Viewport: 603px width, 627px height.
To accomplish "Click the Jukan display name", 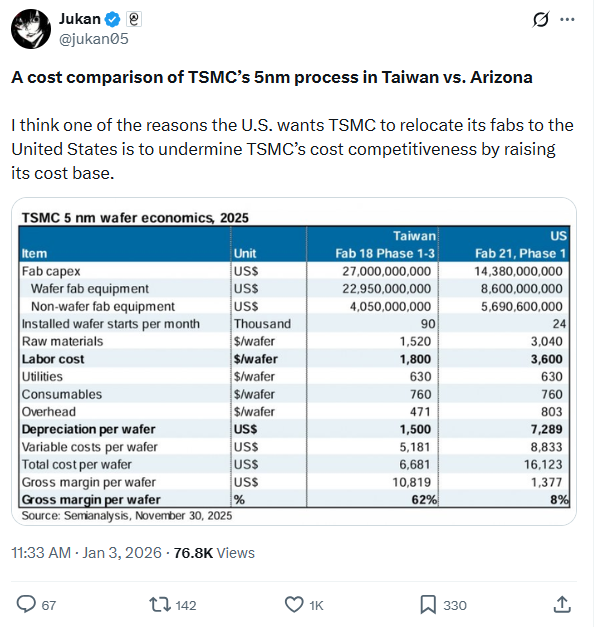I will tap(79, 19).
